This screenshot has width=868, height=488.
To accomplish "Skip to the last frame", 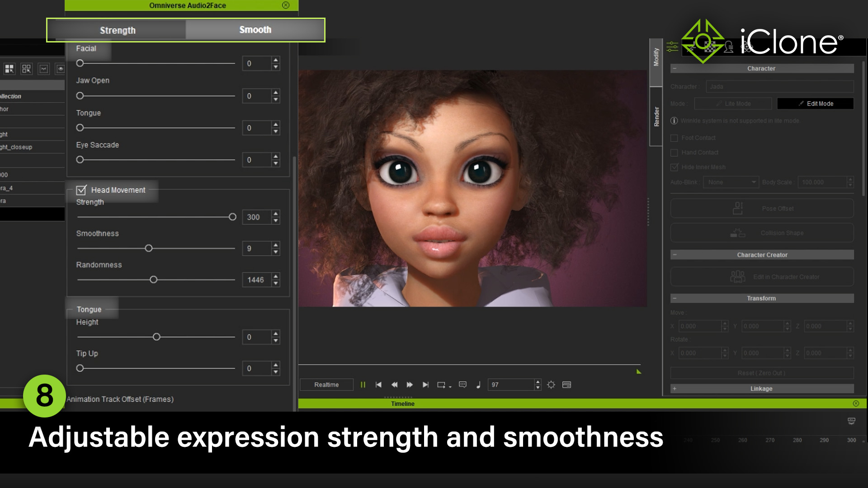I will 425,385.
